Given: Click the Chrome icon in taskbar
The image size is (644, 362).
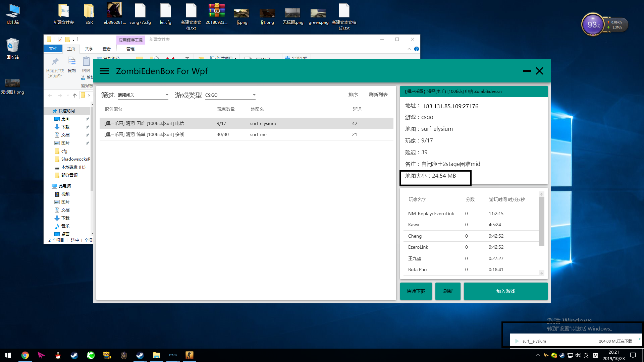Looking at the screenshot, I should [x=25, y=355].
